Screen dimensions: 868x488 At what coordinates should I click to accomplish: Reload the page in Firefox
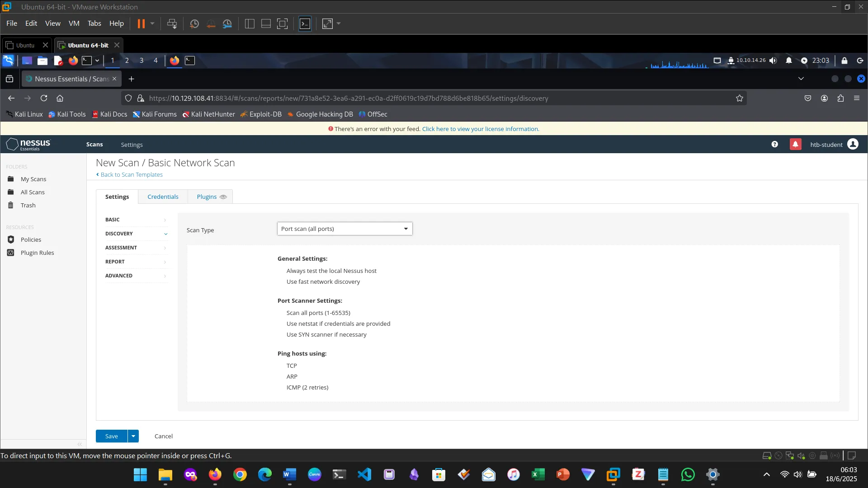click(44, 98)
